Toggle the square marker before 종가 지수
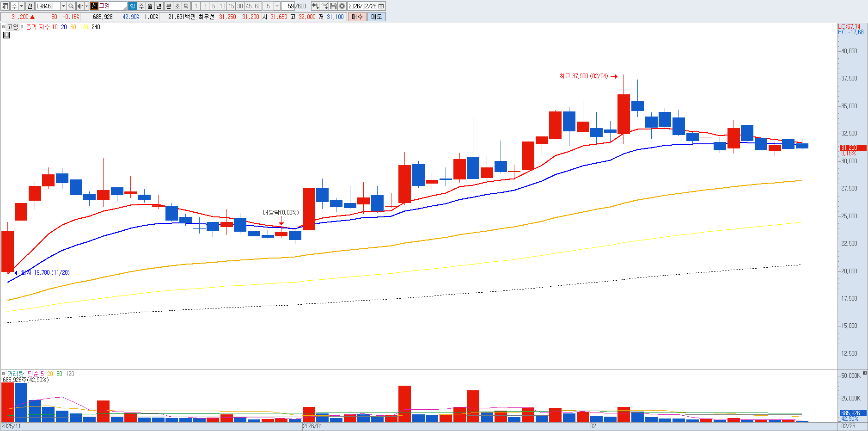The width and height of the screenshot is (868, 431). 22,27
